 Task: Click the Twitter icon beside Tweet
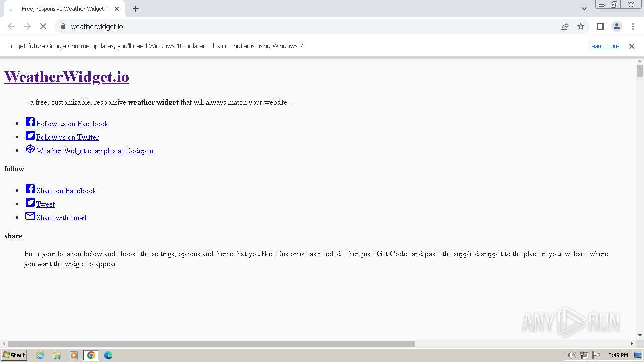pos(30,203)
